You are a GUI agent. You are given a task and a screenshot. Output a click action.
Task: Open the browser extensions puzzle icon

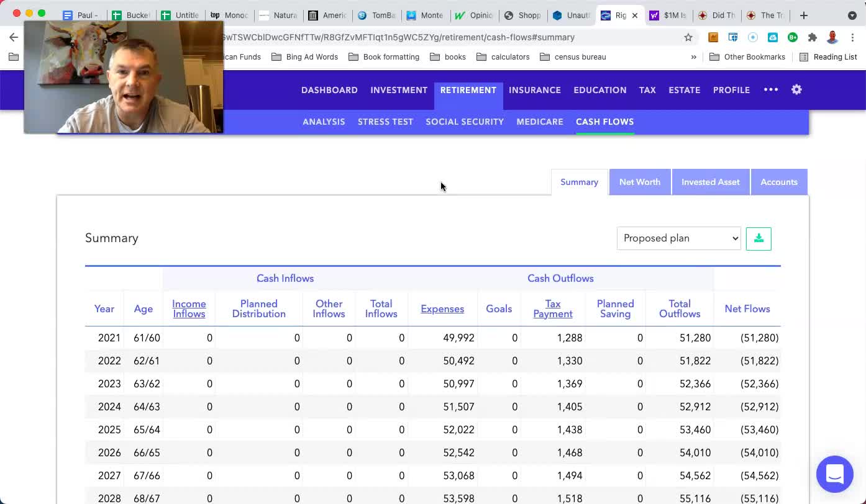[812, 37]
